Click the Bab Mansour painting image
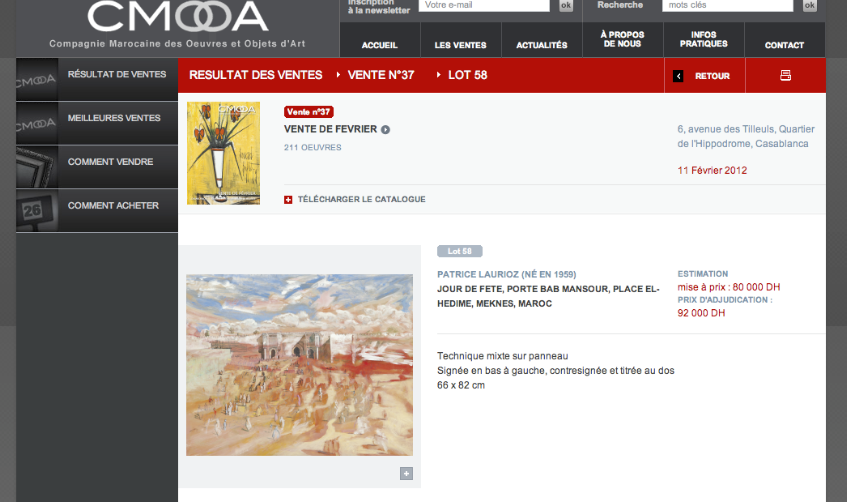This screenshot has width=847, height=502. [x=299, y=365]
